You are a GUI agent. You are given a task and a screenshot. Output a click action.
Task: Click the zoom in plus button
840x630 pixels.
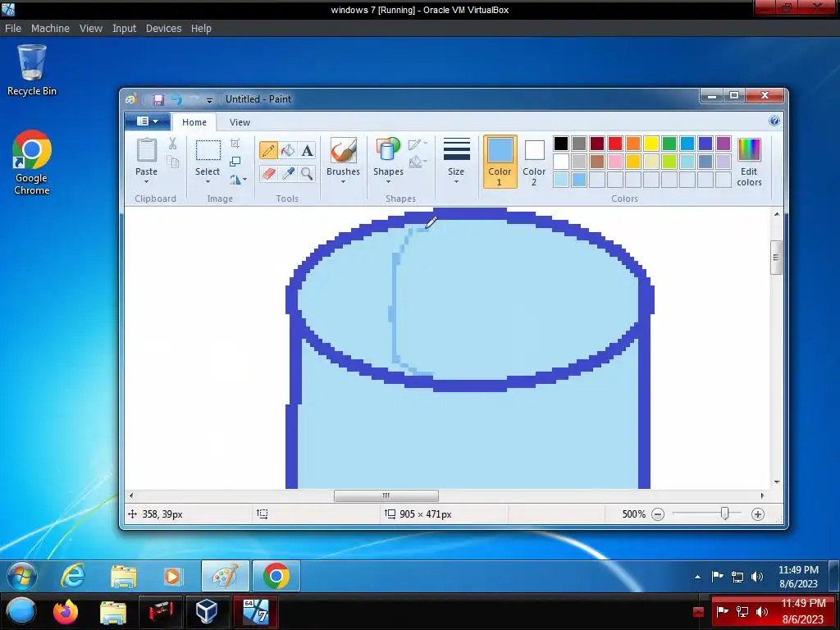757,514
